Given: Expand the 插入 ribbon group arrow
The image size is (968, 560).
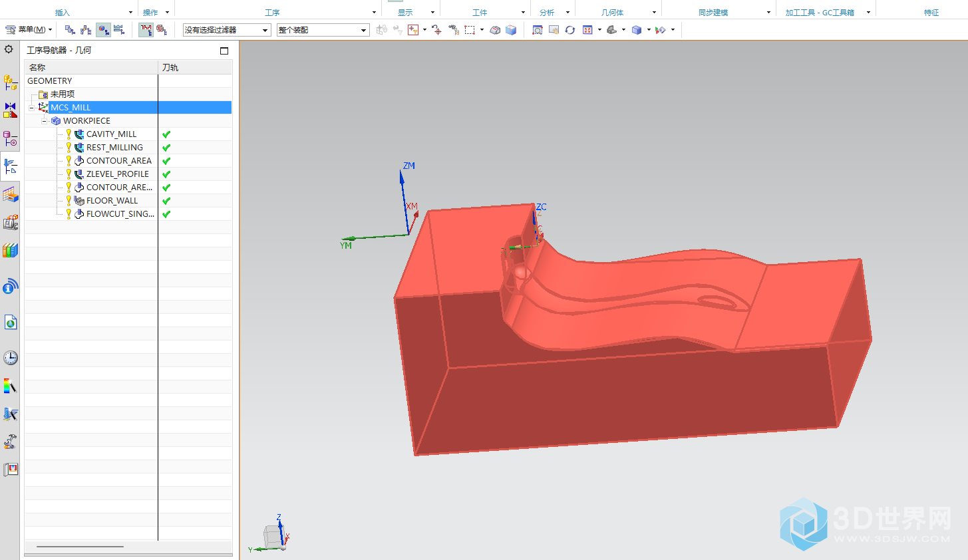Looking at the screenshot, I should click(130, 13).
